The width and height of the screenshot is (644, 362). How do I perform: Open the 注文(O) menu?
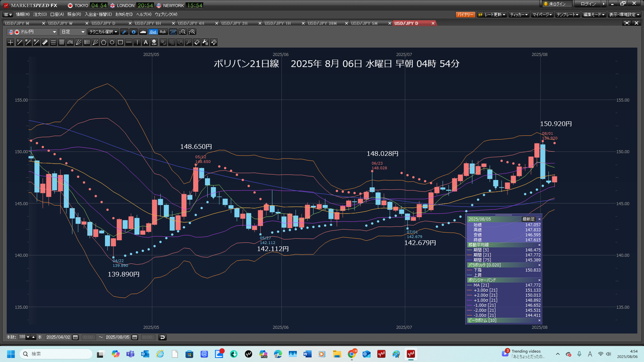40,14
